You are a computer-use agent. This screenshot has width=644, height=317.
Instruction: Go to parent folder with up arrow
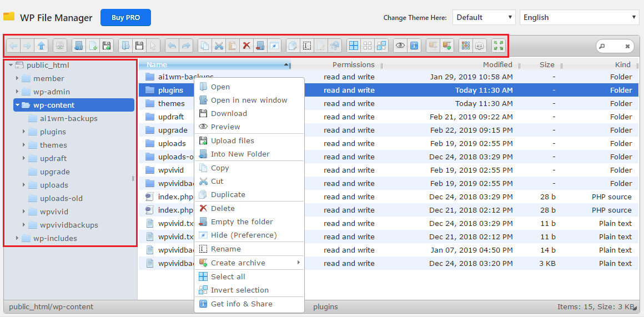click(41, 46)
